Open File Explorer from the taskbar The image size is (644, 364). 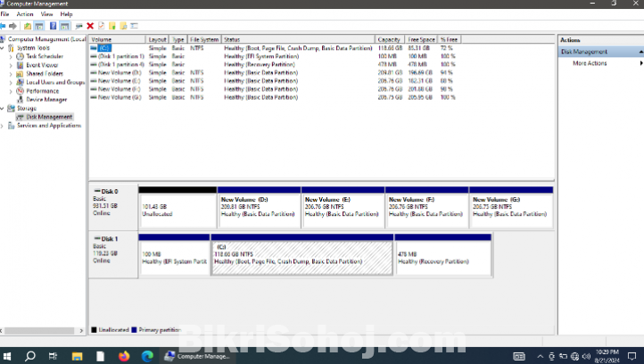[x=77, y=356]
